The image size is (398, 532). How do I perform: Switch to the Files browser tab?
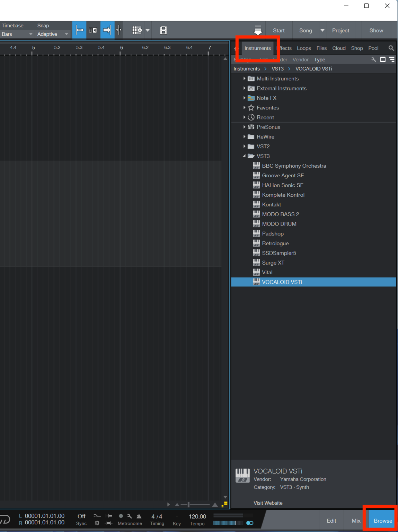pos(321,48)
